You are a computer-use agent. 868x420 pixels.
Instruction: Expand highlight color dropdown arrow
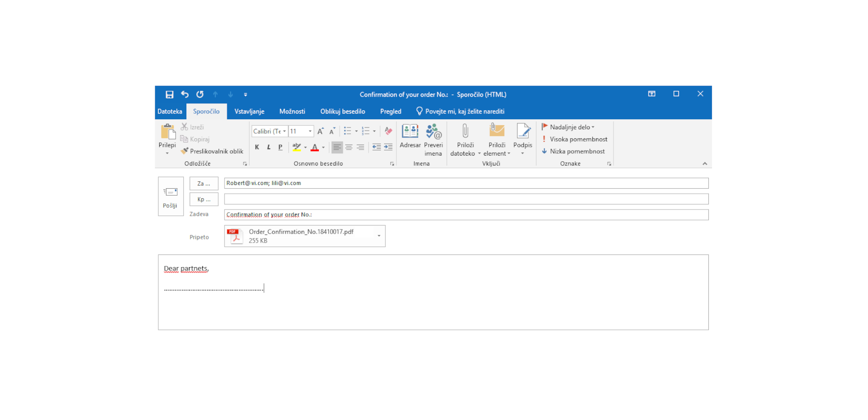coord(305,147)
